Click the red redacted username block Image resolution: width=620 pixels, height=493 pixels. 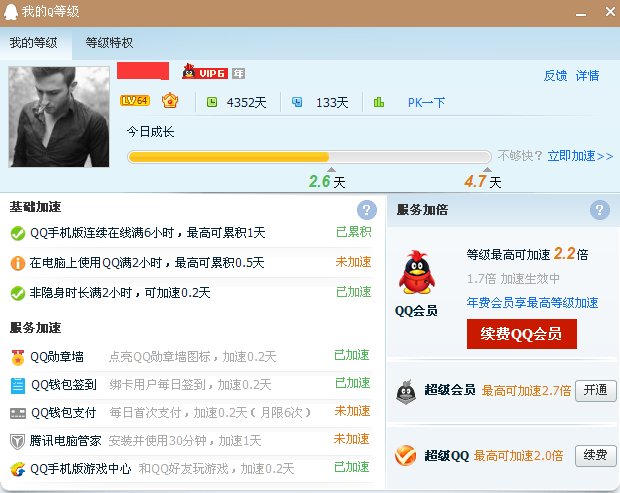click(x=143, y=71)
